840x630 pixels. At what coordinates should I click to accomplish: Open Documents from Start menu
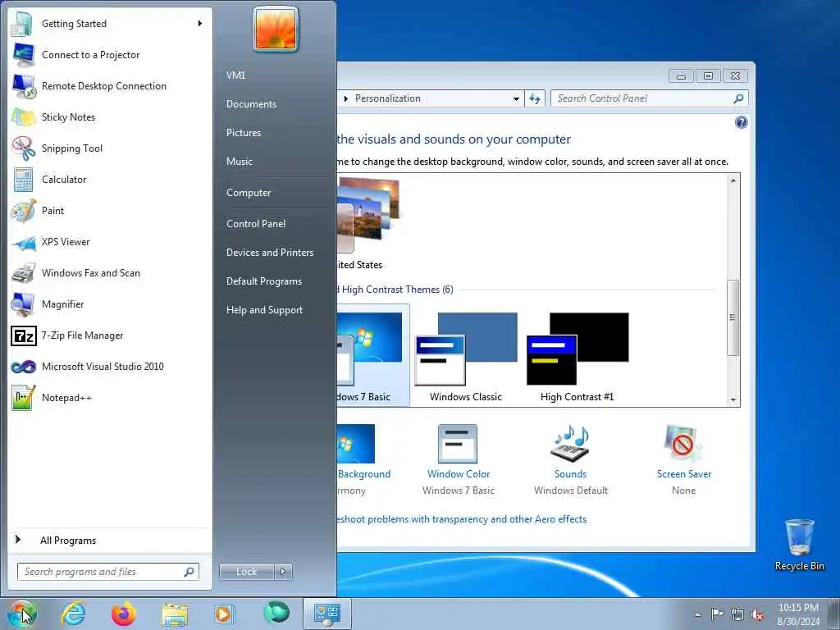click(x=251, y=104)
